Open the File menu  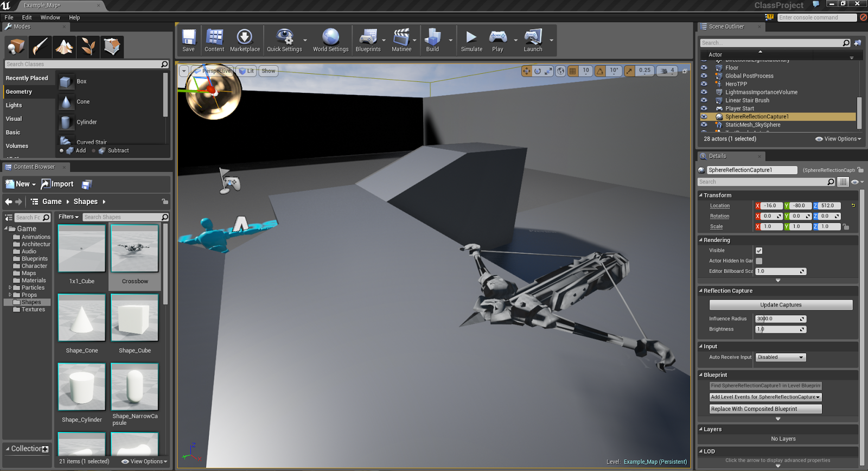tap(9, 17)
